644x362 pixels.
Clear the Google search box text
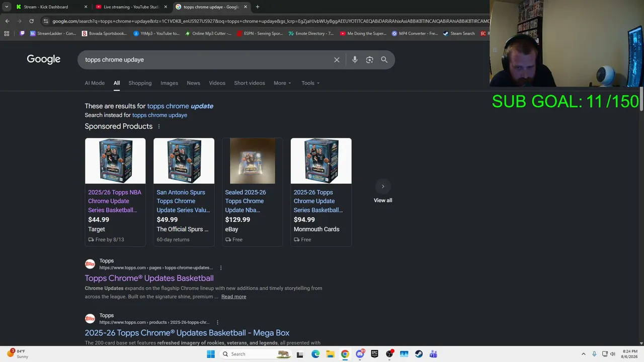pos(337,60)
